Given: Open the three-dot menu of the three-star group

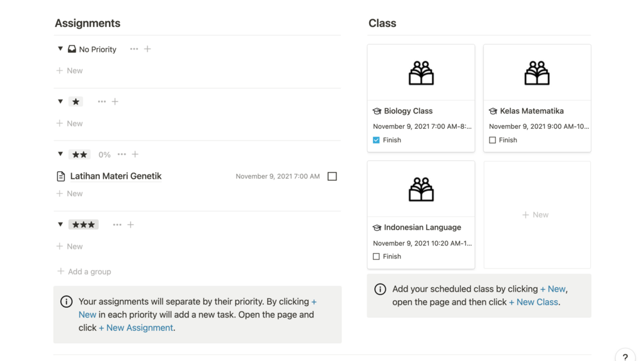Looking at the screenshot, I should click(117, 224).
